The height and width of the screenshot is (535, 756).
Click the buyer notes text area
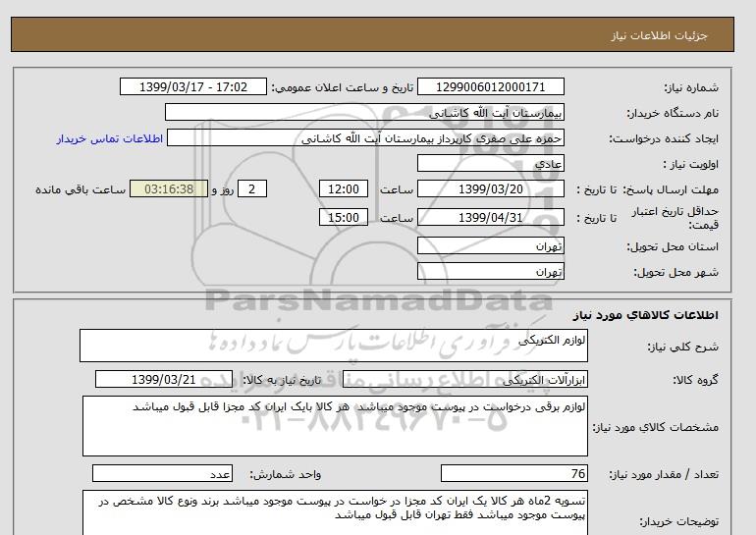point(335,512)
